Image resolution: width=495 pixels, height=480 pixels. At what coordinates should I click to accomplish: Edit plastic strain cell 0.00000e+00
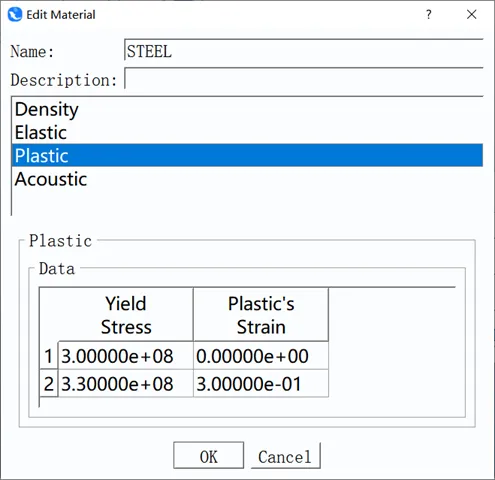[261, 356]
